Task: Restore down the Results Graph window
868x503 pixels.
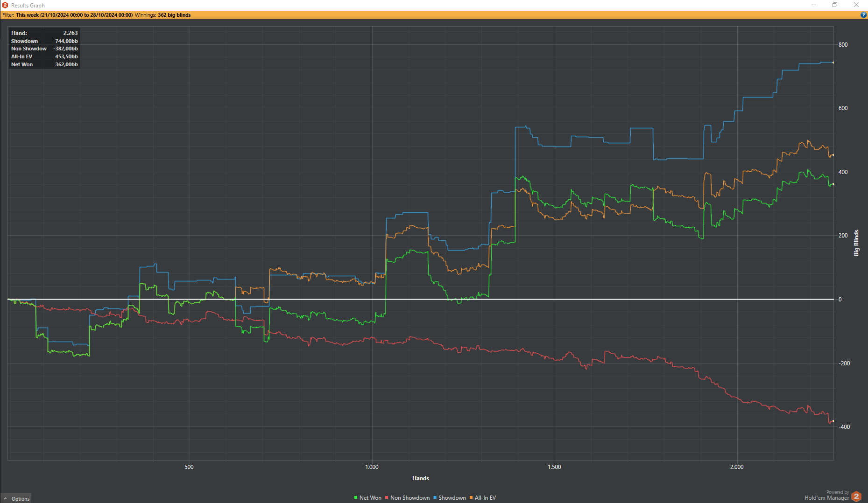Action: click(x=835, y=5)
